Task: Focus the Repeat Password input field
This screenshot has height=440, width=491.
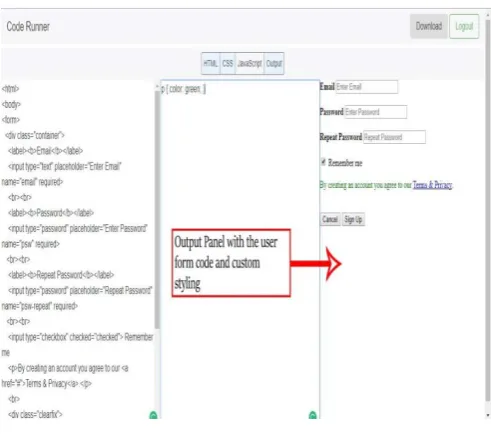Action: coord(394,137)
